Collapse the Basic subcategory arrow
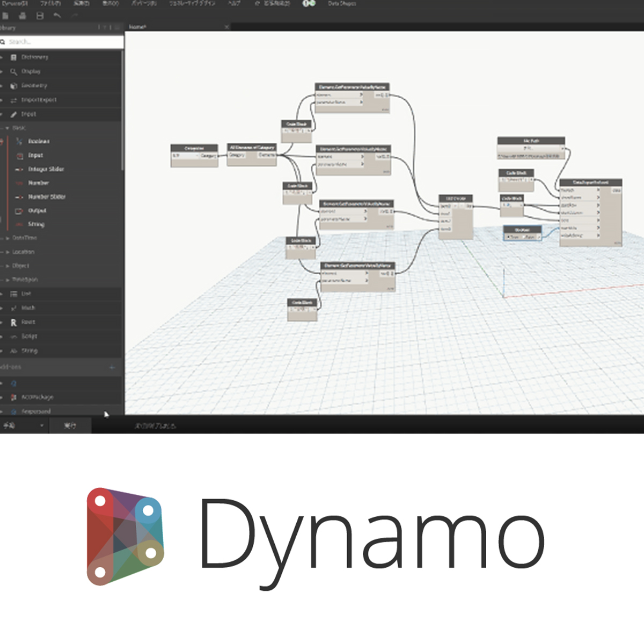This screenshot has width=644, height=644. (8, 128)
